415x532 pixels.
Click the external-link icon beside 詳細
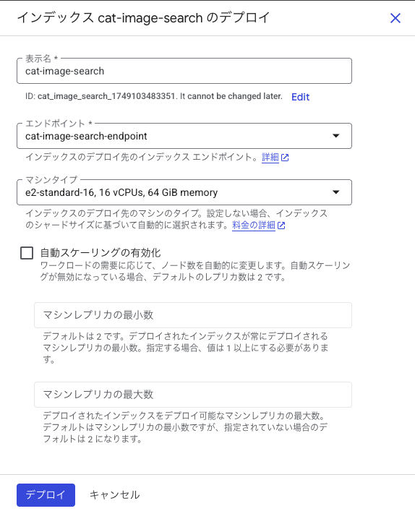click(285, 158)
